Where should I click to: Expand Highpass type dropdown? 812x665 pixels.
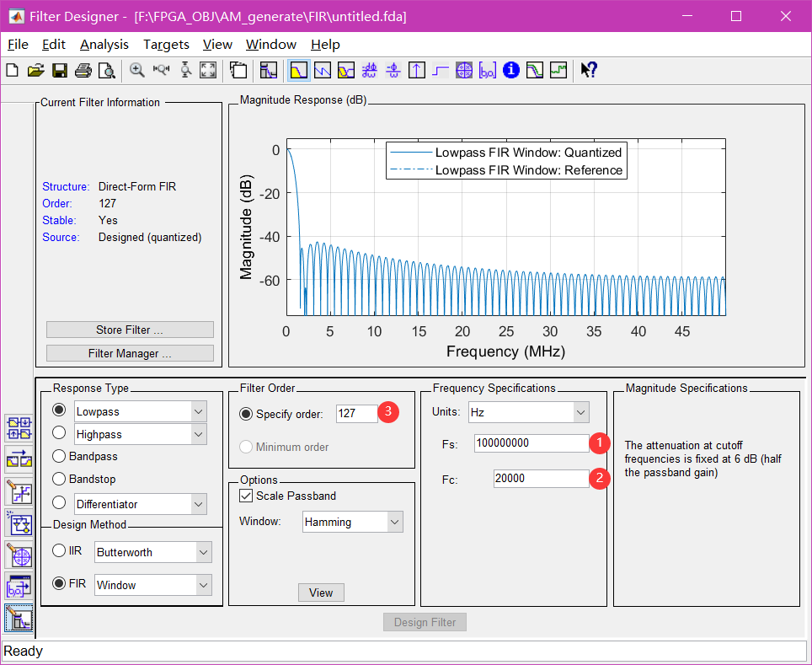(x=198, y=434)
